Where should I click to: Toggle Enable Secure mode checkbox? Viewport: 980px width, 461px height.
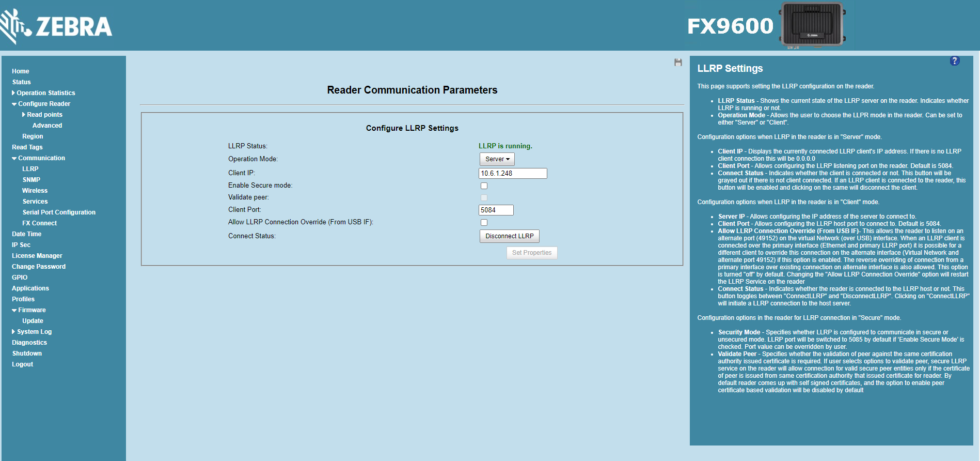pyautogui.click(x=484, y=186)
